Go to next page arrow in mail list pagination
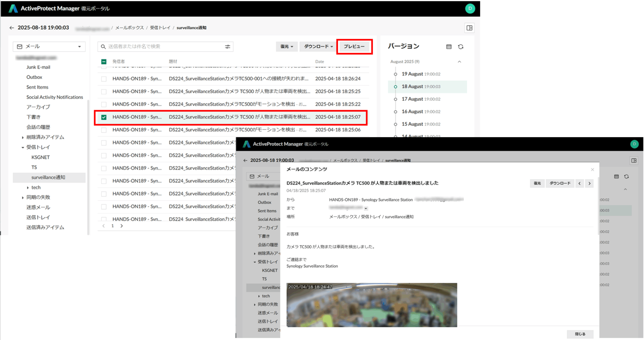 point(122,226)
